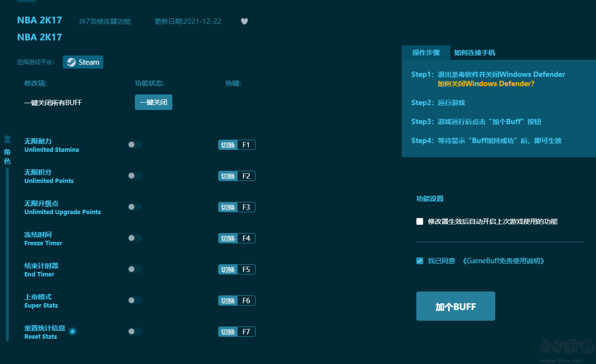
Task: Click the 角色 sidebar category label
Action: (x=7, y=156)
